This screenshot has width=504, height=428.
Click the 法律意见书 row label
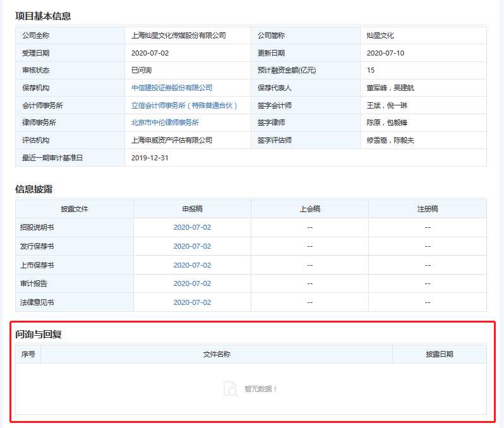[37, 302]
